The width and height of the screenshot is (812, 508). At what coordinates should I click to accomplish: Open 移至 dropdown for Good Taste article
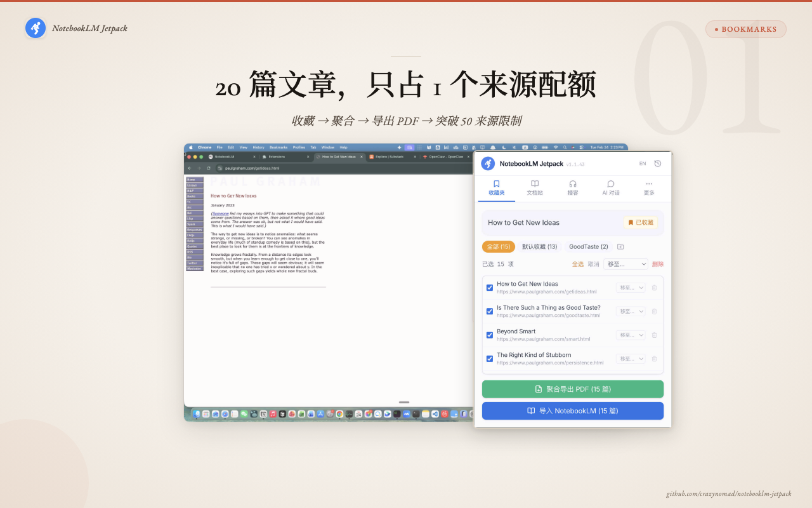(x=631, y=311)
